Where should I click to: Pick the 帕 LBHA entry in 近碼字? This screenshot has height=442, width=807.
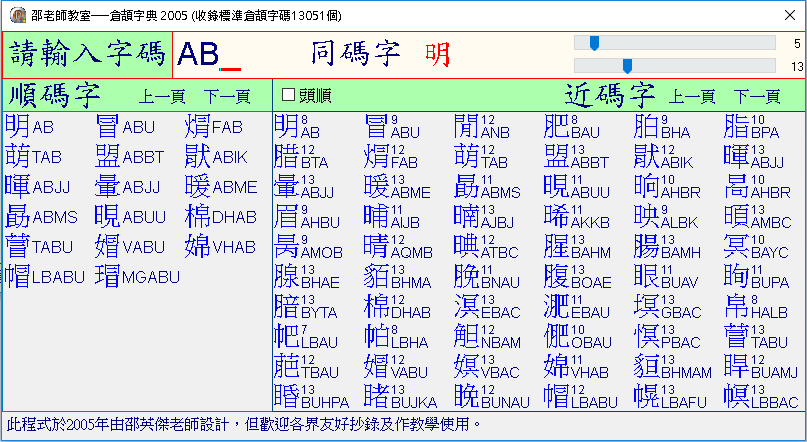pyautogui.click(x=395, y=335)
